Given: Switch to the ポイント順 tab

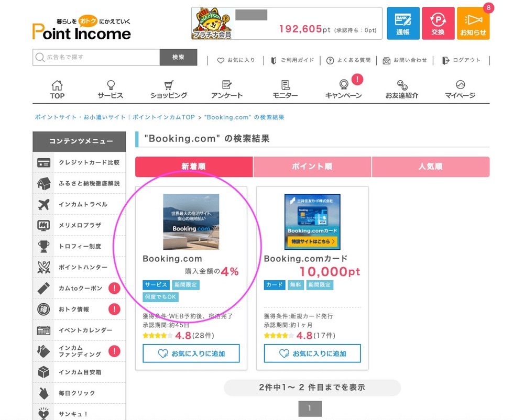Looking at the screenshot, I should (312, 167).
